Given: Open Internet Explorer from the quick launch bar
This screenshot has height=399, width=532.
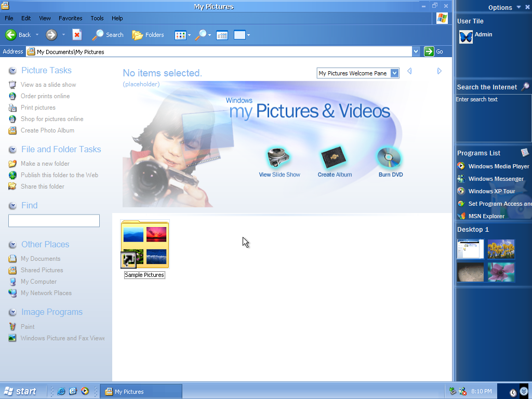Looking at the screenshot, I should click(62, 391).
